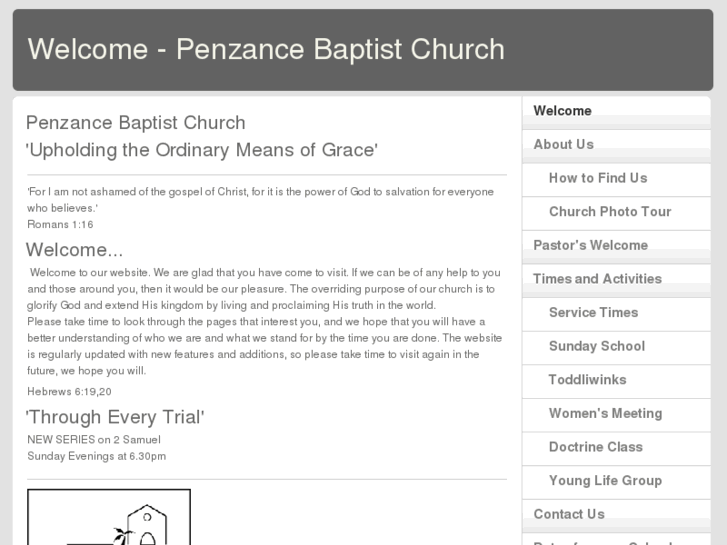Go to the Women's Meeting page
Image resolution: width=727 pixels, height=545 pixels.
coord(605,413)
